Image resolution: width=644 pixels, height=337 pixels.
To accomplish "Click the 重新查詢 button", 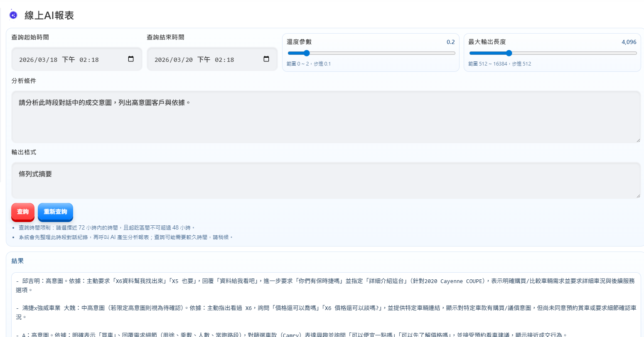I will click(55, 212).
